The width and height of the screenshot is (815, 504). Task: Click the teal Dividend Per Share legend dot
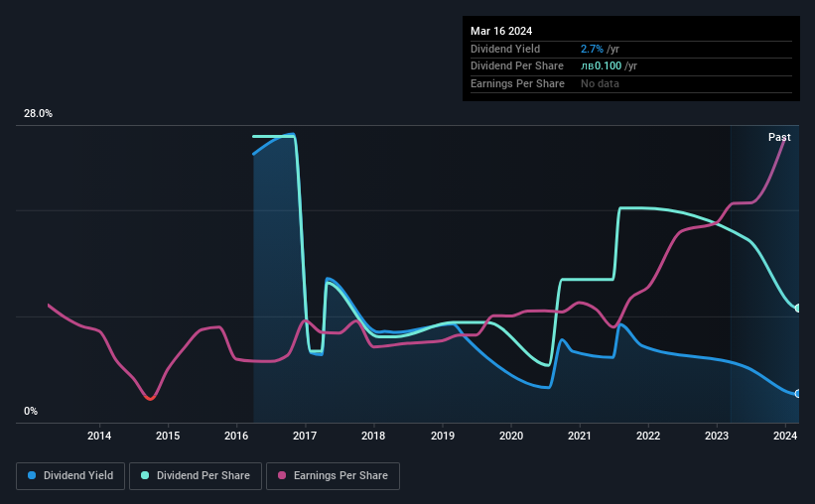[145, 475]
